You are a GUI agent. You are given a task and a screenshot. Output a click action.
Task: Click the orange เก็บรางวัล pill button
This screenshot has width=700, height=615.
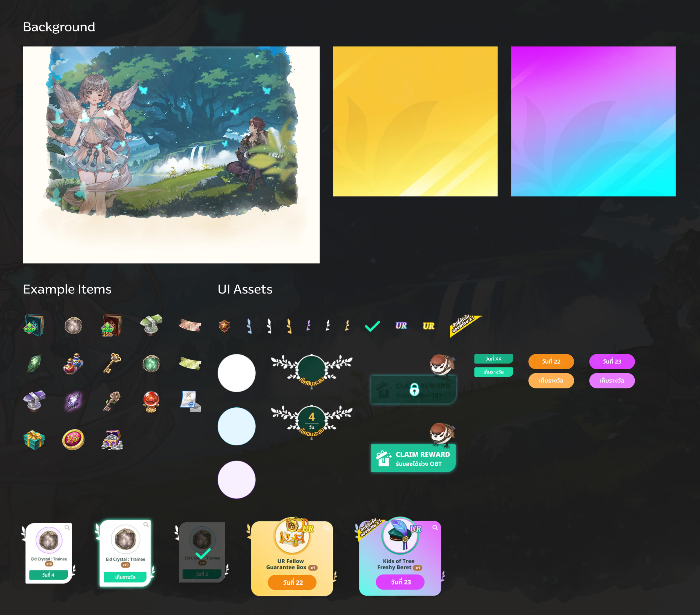(x=551, y=381)
